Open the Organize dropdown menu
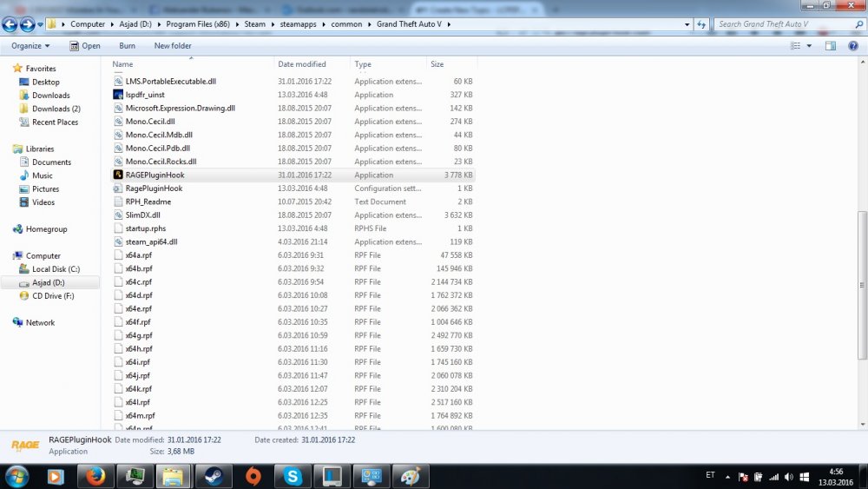The height and width of the screenshot is (489, 868). (30, 46)
